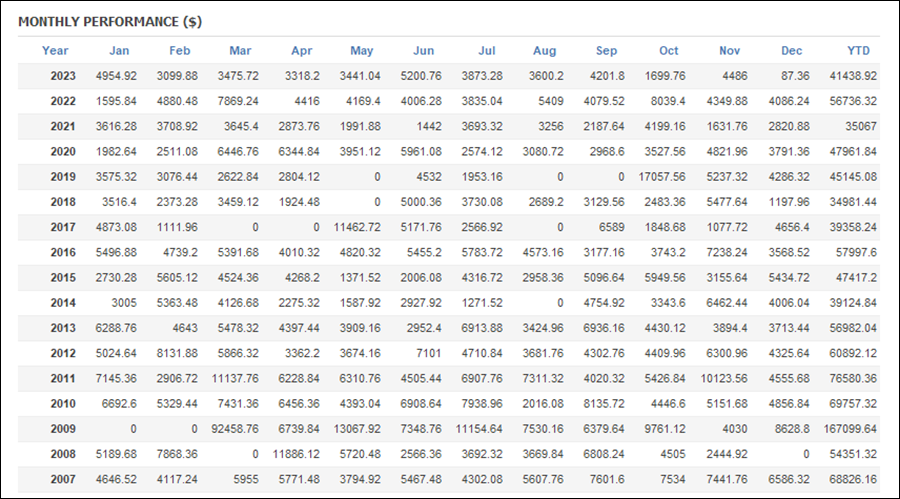Select the Sep column header
This screenshot has height=499, width=900.
coord(606,51)
